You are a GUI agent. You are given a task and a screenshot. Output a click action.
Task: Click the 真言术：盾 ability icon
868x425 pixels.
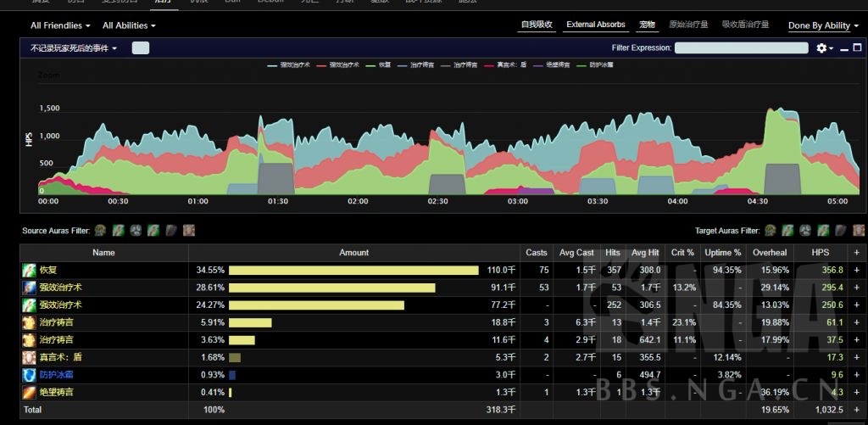(30, 357)
